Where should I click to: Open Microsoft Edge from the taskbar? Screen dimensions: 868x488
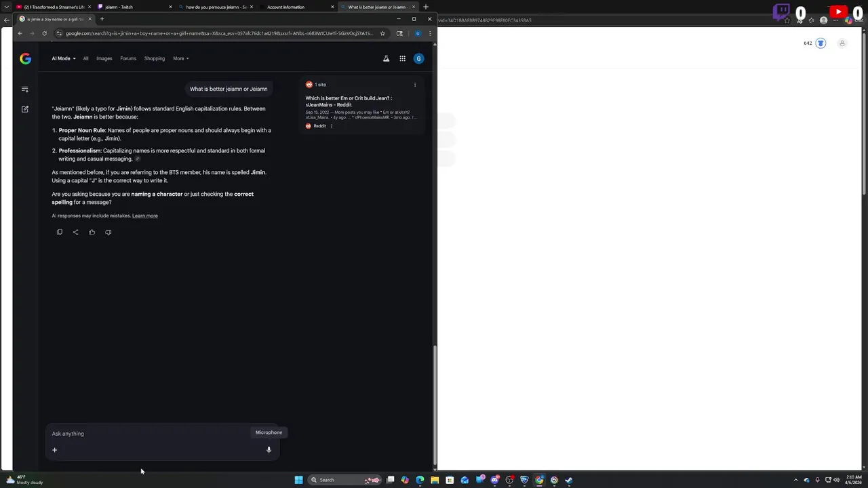420,480
